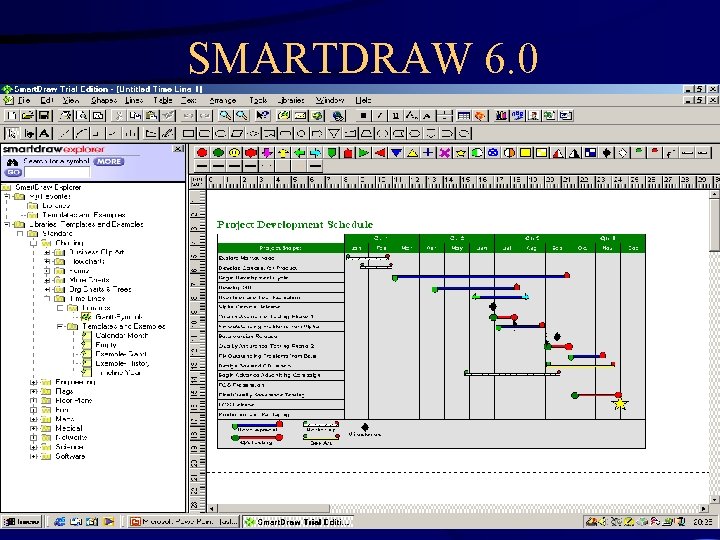Click the system tray clock

tap(703, 522)
